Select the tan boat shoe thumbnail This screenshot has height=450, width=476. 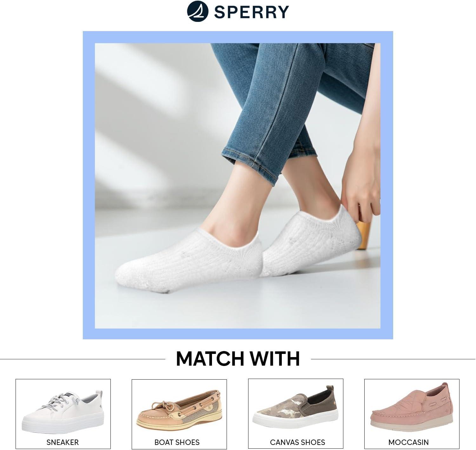pyautogui.click(x=179, y=409)
